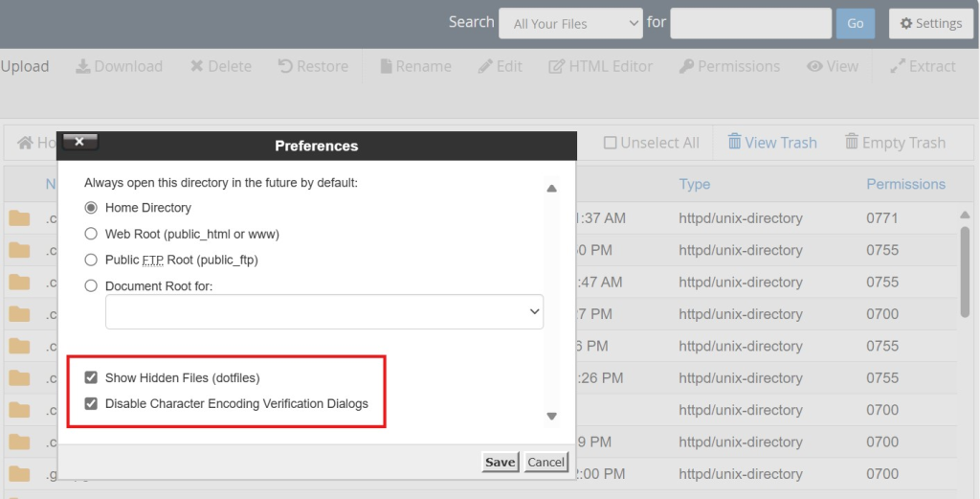
Task: Sort file list by Permissions column
Action: [x=905, y=184]
